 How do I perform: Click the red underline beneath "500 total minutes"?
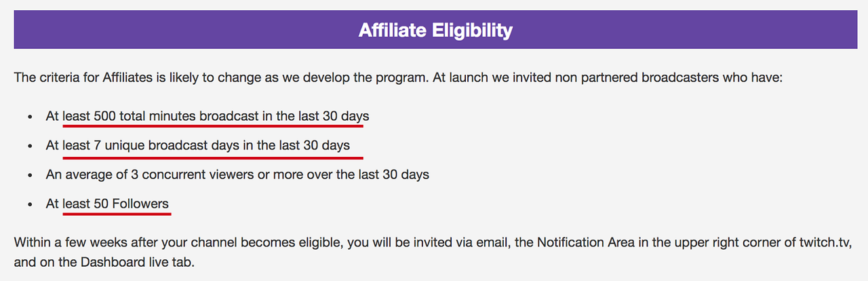213,126
